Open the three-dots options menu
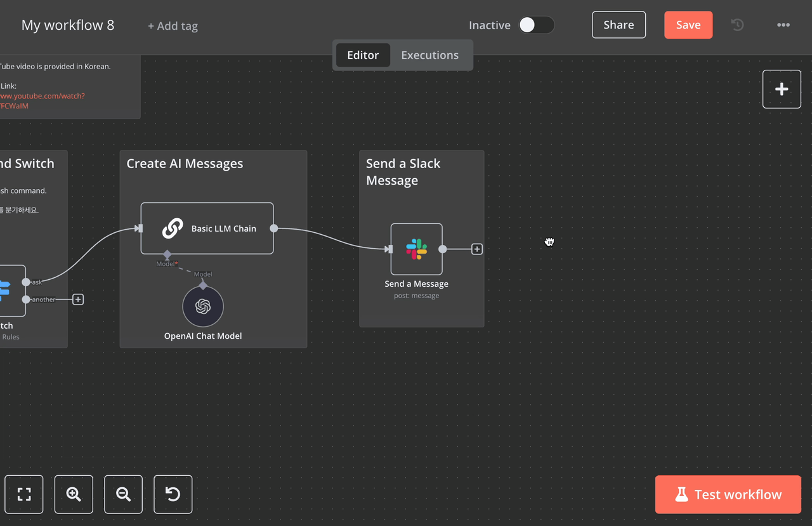Screen dimensions: 812x526 [783, 25]
